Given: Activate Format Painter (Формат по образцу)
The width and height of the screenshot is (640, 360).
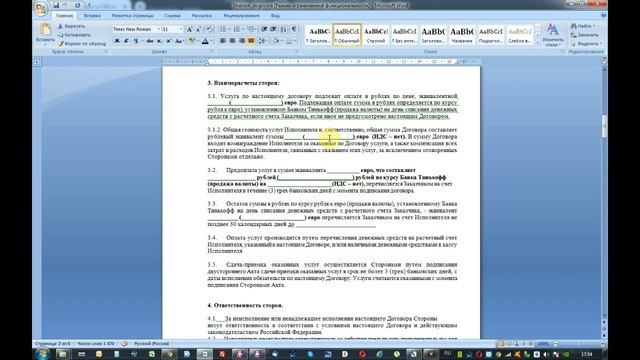Looking at the screenshot, I should (x=82, y=43).
